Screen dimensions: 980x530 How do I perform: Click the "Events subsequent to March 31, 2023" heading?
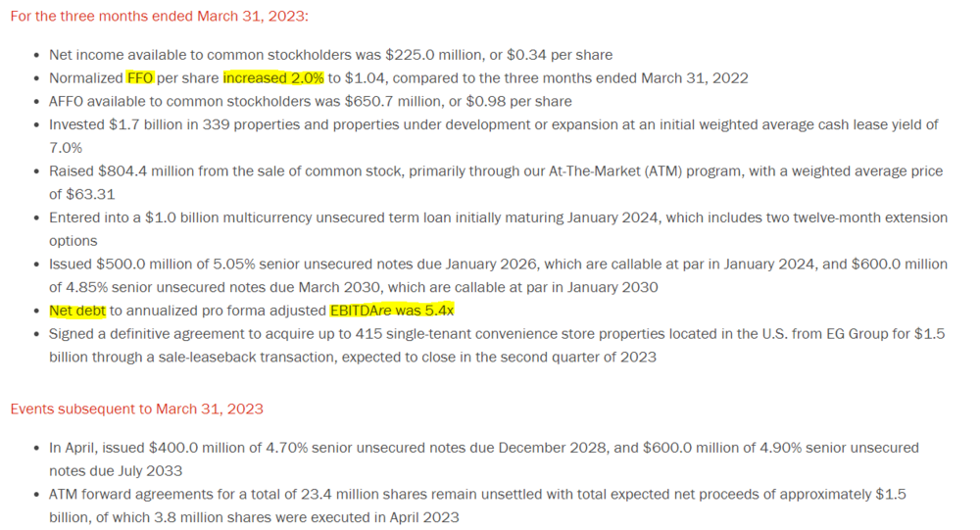coord(137,409)
